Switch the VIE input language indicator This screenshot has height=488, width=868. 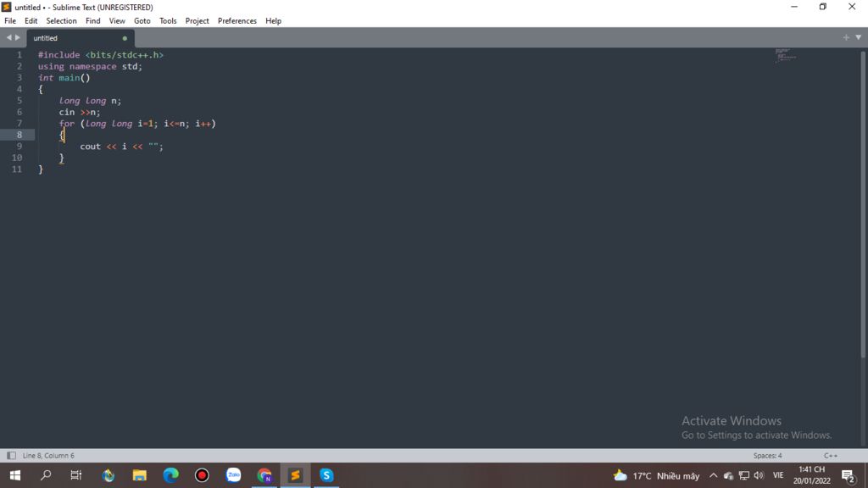point(778,476)
